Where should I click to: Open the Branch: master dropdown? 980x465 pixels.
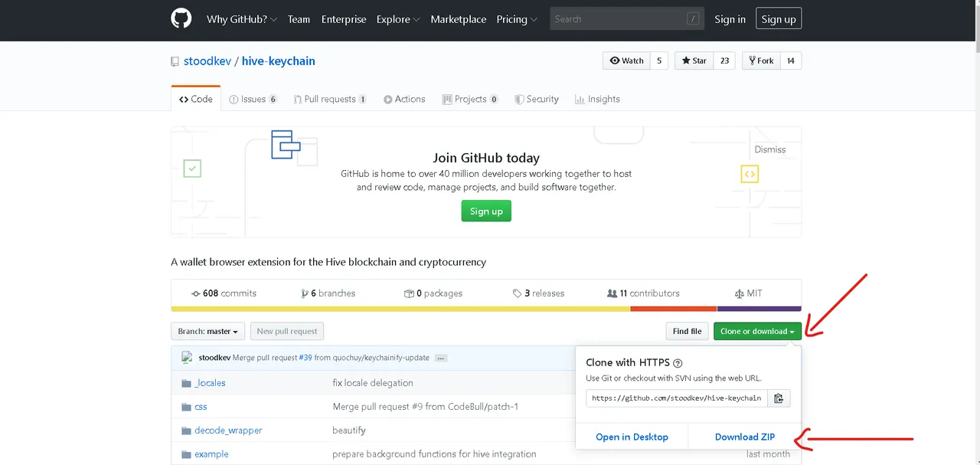pos(207,331)
